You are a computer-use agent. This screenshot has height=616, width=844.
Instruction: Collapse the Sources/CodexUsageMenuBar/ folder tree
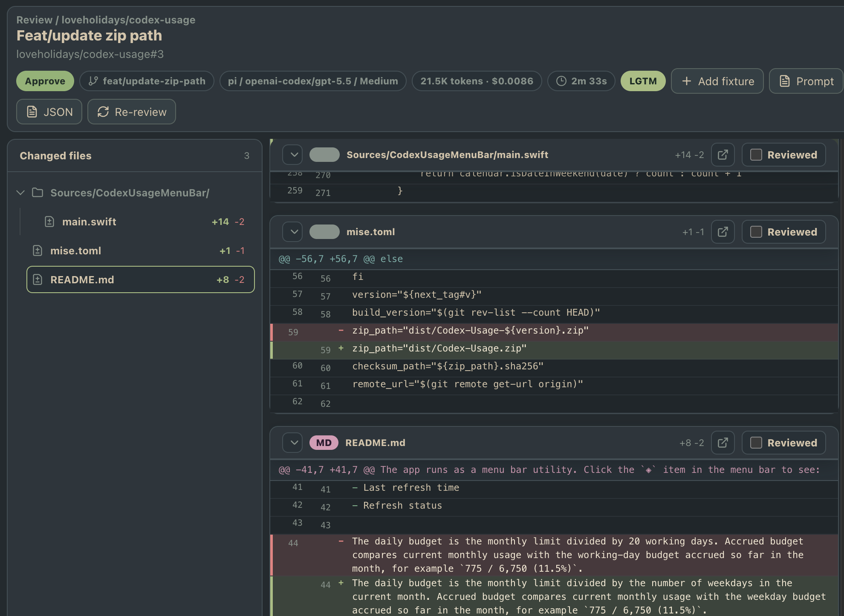tap(20, 193)
